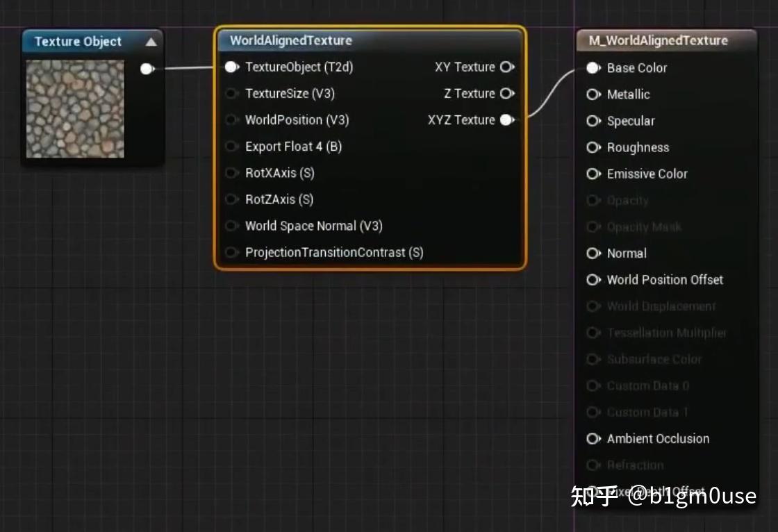
Task: Click the Z Texture output pin
Action: (x=506, y=93)
